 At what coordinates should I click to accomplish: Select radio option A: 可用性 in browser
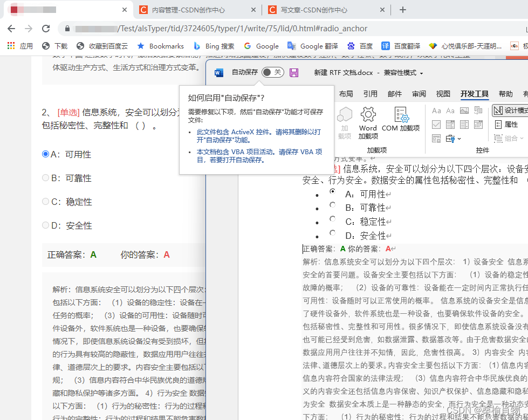click(45, 154)
